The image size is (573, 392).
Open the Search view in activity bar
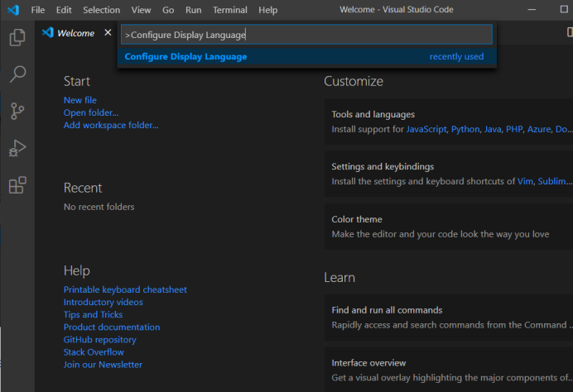click(17, 74)
